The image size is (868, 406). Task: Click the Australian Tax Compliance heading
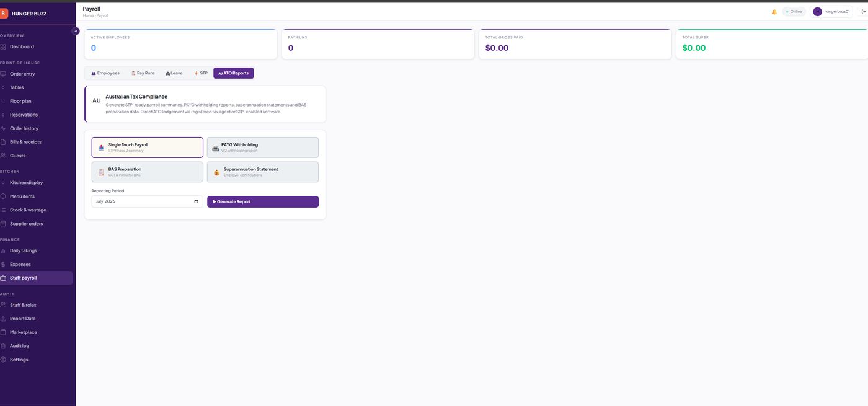click(x=136, y=97)
